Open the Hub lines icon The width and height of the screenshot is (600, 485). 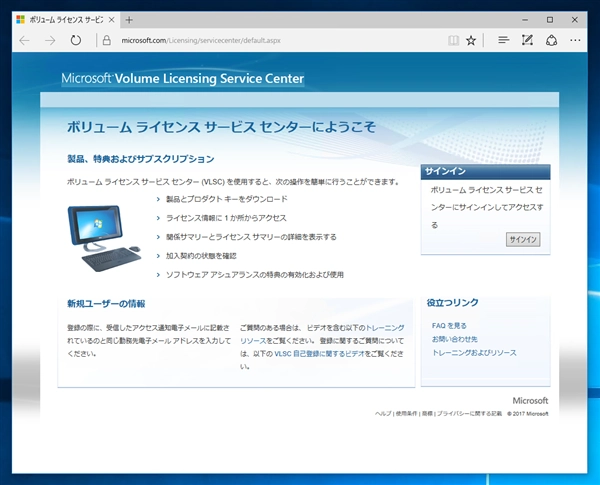pyautogui.click(x=504, y=40)
